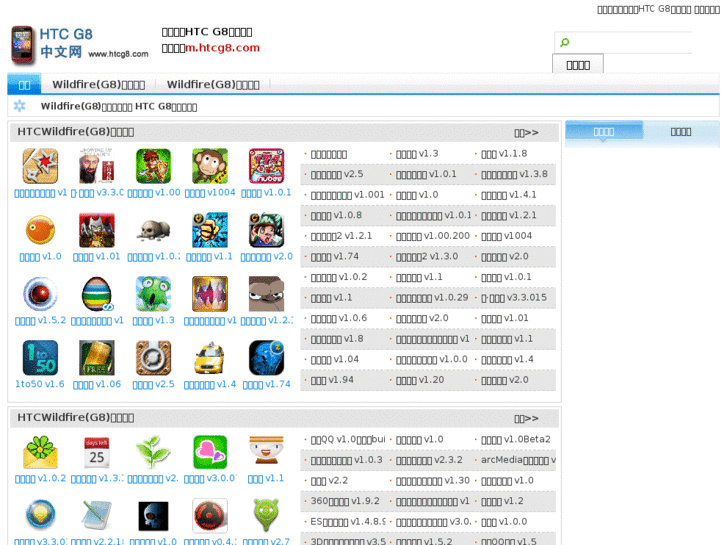Click the search button below the search box
The image size is (727, 545).
pyautogui.click(x=578, y=64)
